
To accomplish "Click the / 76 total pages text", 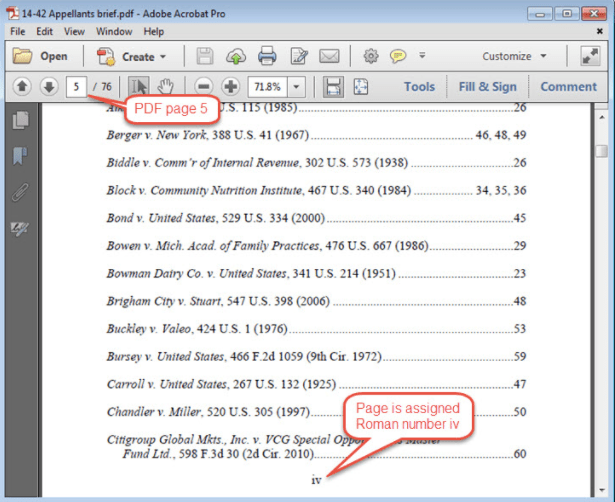I will click(102, 86).
